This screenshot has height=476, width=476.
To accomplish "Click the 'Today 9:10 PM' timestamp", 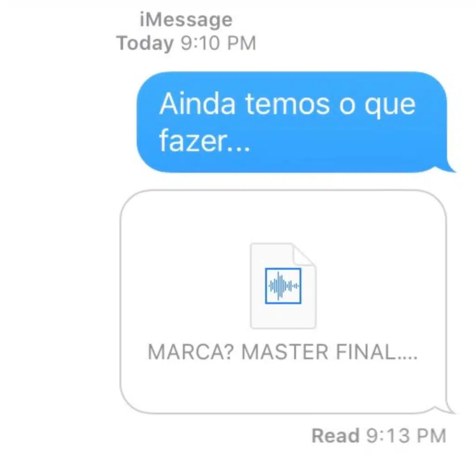I will [x=186, y=43].
